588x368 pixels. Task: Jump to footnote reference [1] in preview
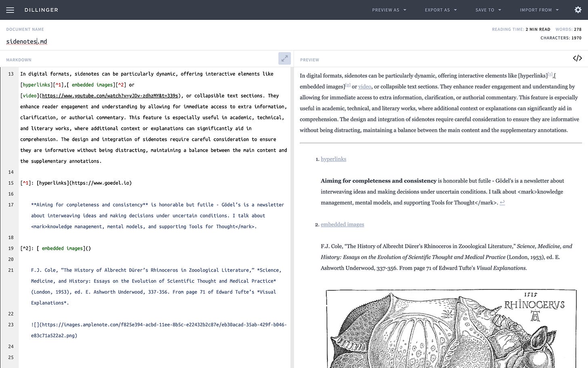(550, 74)
